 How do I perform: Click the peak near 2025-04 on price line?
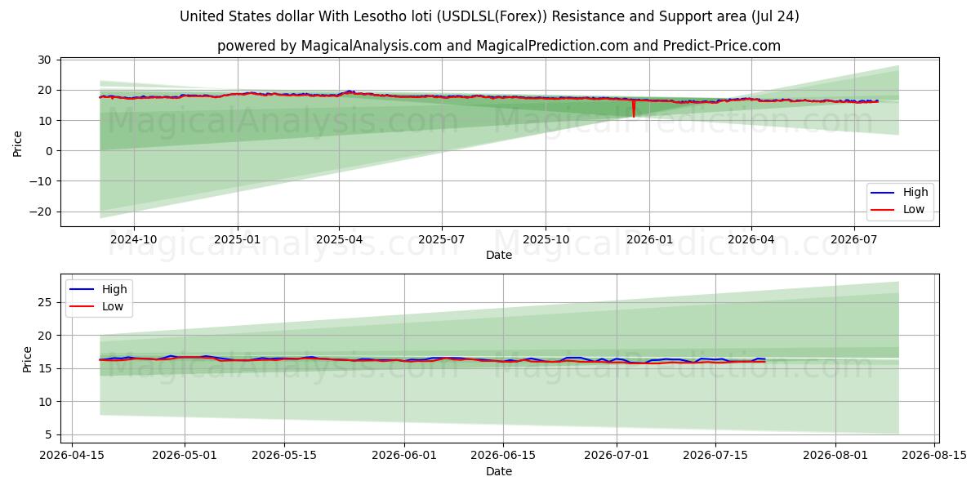350,91
